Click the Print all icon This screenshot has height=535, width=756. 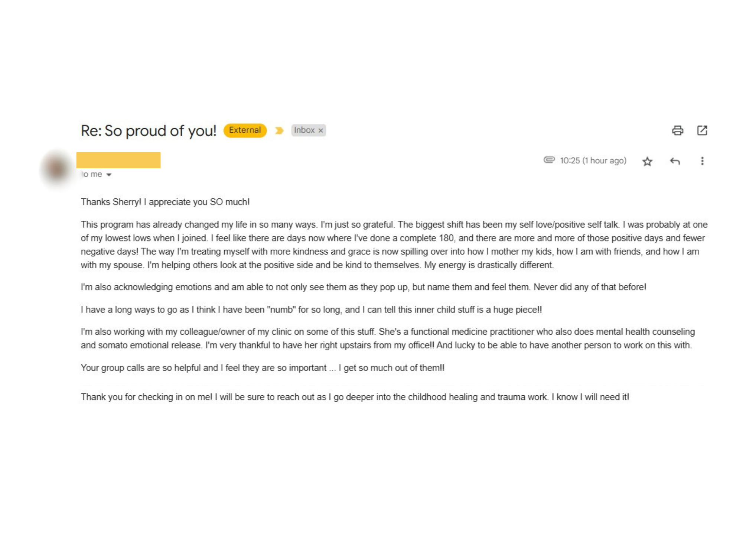click(x=677, y=130)
